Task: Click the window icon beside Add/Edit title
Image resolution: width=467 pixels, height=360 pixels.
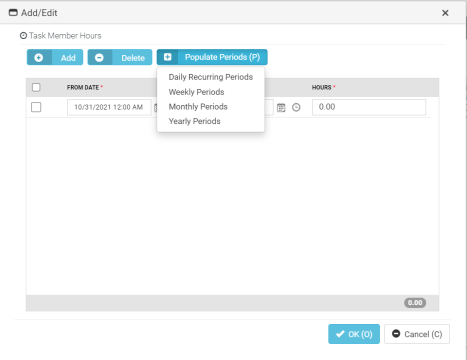Action: click(13, 13)
